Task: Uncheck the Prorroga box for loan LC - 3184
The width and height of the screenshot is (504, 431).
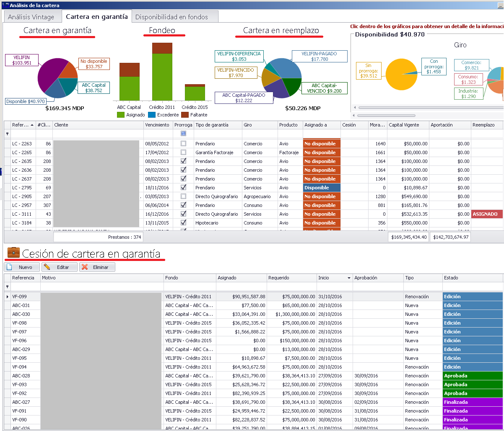Action: [183, 223]
